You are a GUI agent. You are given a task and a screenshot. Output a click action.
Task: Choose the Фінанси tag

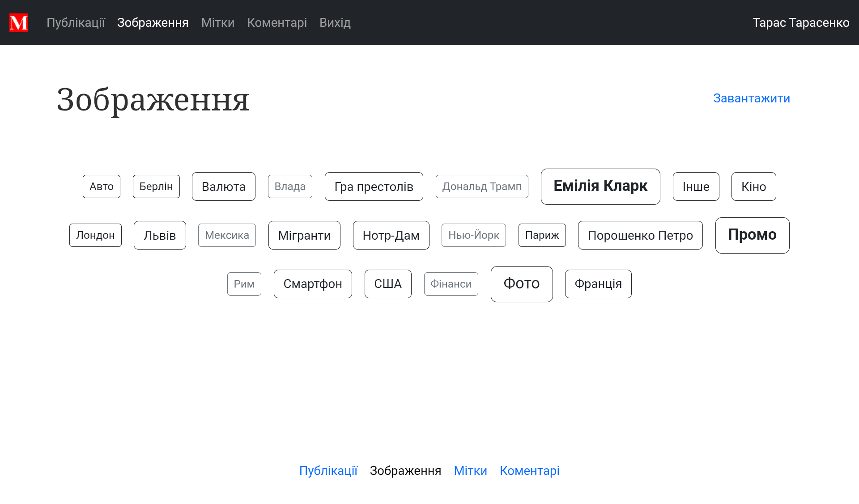coord(451,284)
